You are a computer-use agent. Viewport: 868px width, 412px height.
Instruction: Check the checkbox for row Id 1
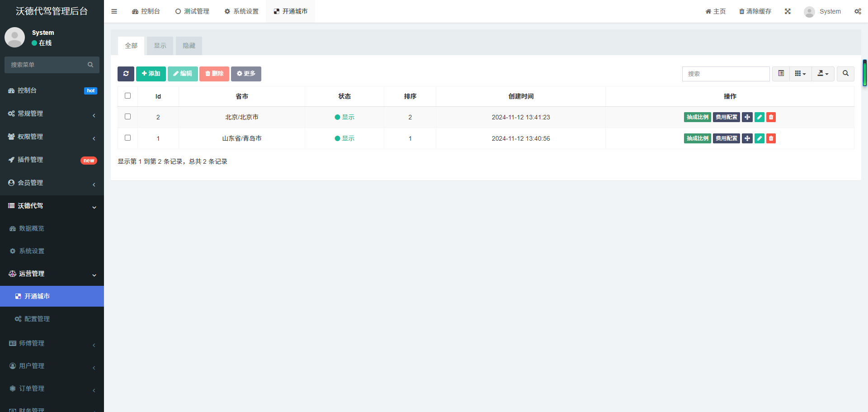[127, 138]
